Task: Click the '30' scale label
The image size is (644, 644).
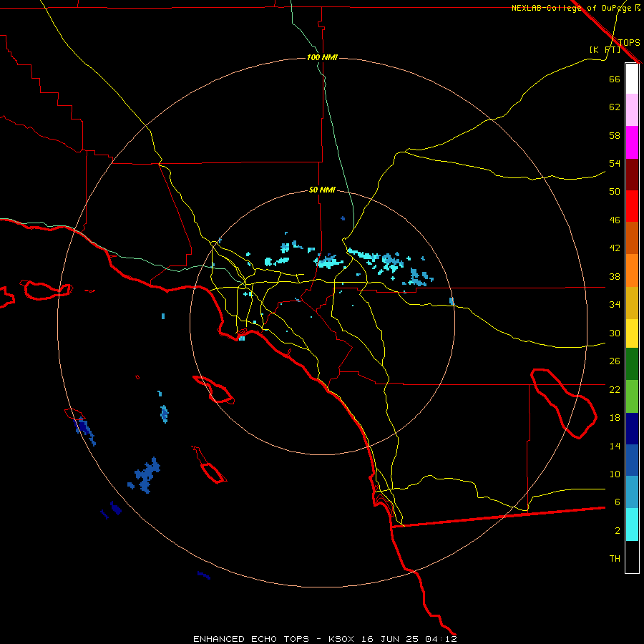Action: 615,333
